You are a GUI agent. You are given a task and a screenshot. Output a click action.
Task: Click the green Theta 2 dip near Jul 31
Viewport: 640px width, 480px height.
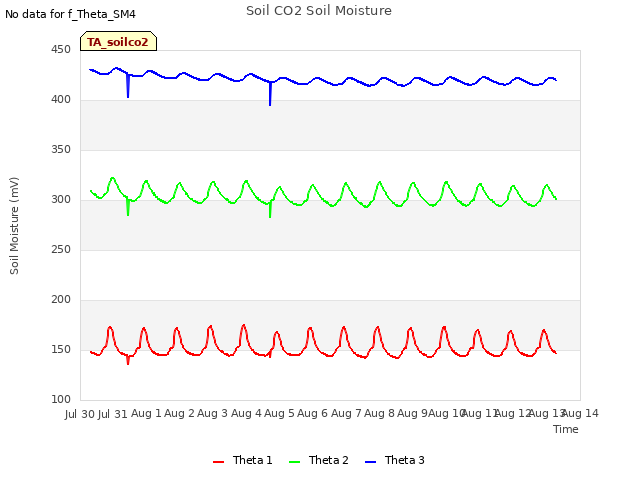[x=128, y=207]
